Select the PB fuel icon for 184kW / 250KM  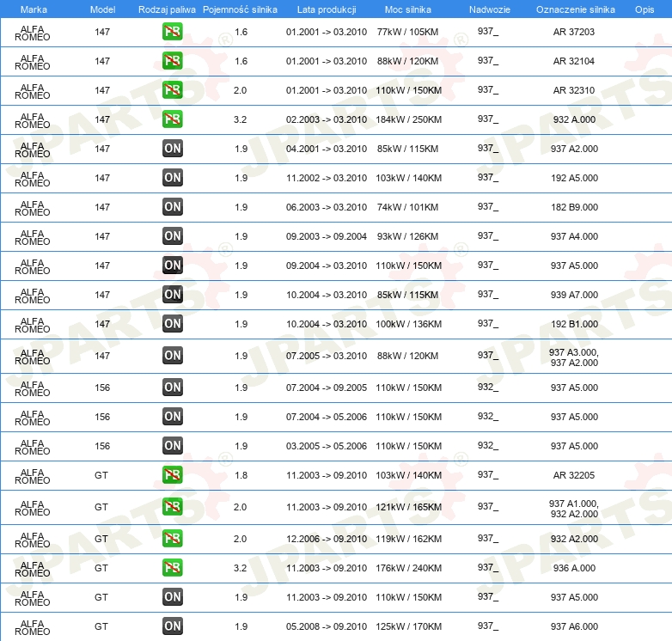coord(172,119)
